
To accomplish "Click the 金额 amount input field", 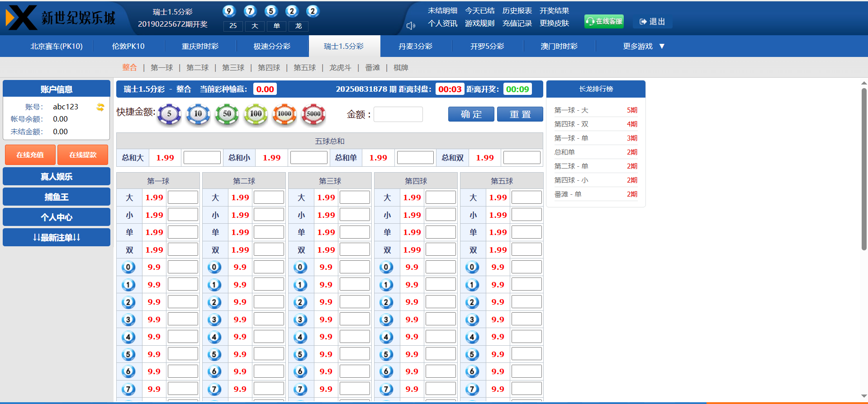I will pyautogui.click(x=398, y=114).
